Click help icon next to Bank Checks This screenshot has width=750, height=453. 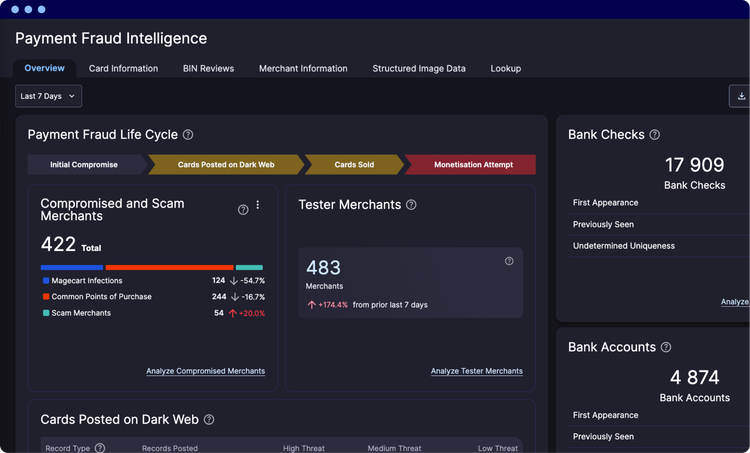(x=654, y=135)
